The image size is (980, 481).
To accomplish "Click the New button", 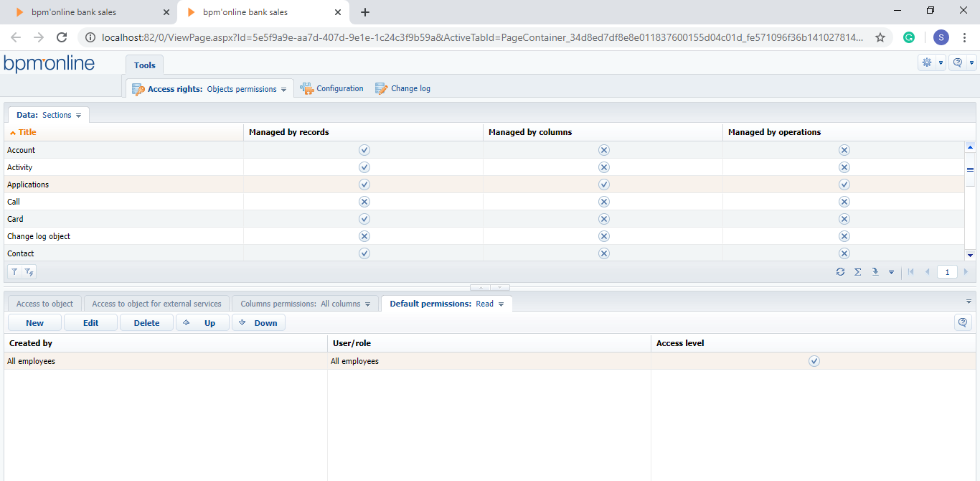I will [34, 323].
